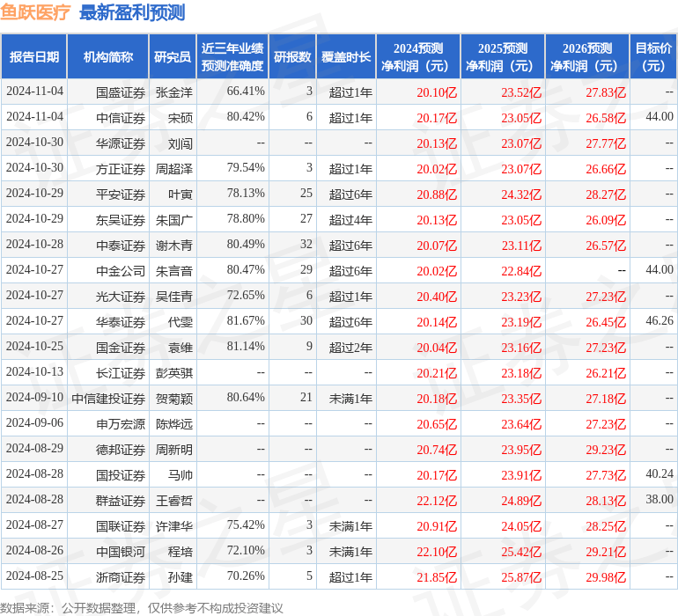Click analyst name 谢木青

[x=174, y=246]
